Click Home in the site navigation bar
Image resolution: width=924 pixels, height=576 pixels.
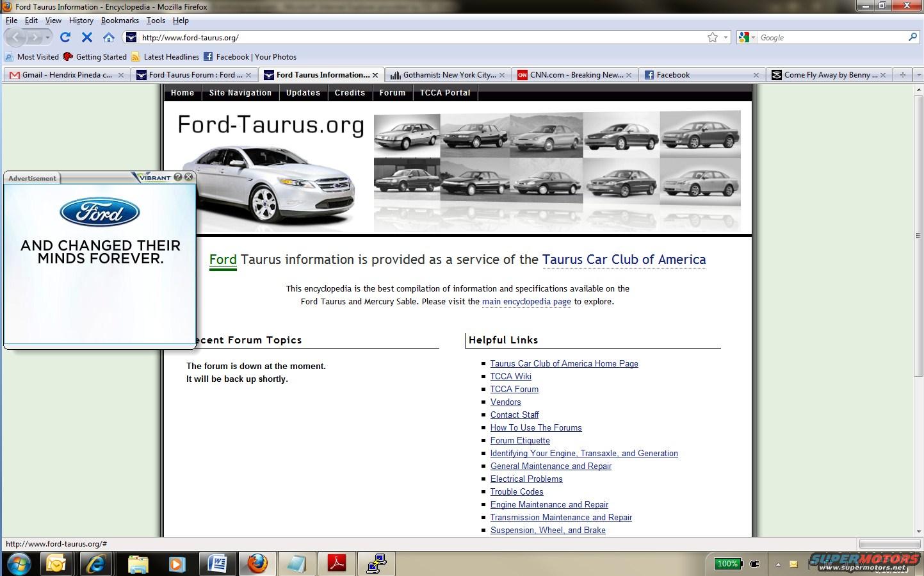(x=182, y=93)
